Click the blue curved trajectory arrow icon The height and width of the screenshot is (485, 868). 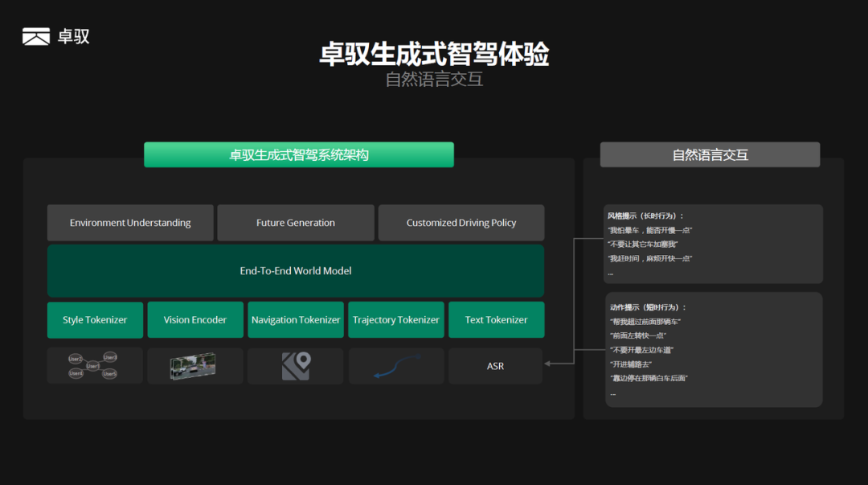click(397, 367)
